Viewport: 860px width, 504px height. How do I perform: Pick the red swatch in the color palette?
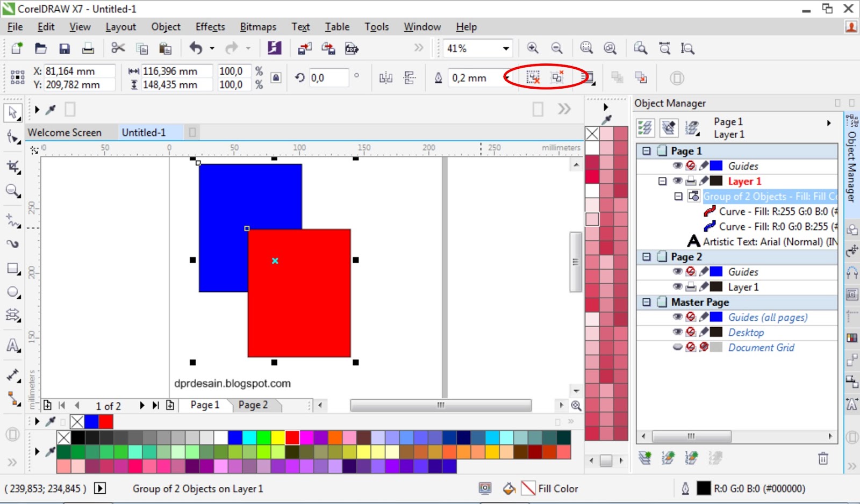click(292, 438)
